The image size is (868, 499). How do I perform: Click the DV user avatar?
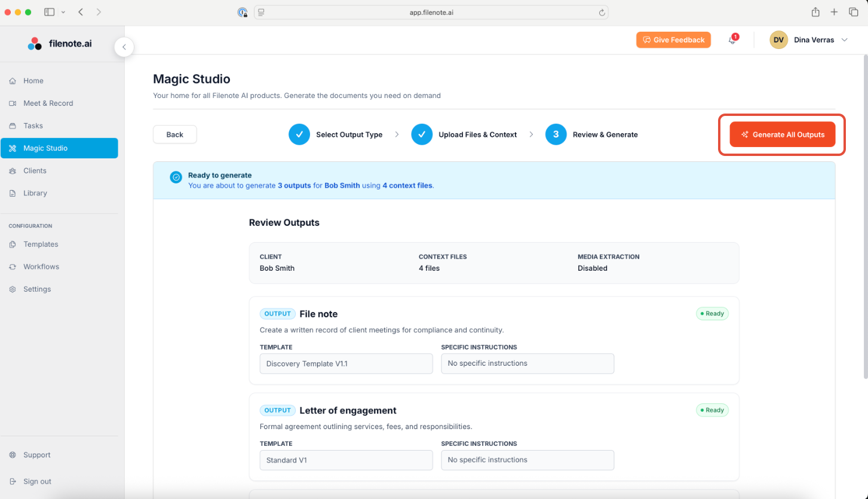pyautogui.click(x=778, y=40)
